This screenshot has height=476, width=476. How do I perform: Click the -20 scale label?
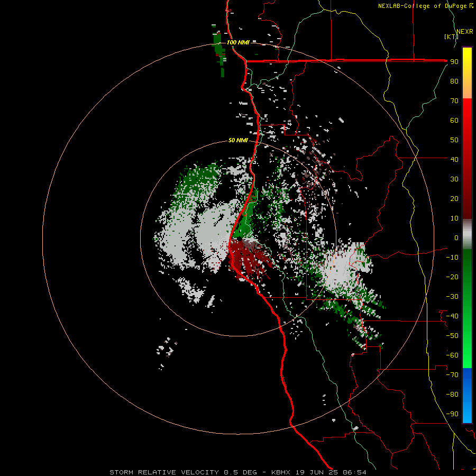click(x=452, y=277)
